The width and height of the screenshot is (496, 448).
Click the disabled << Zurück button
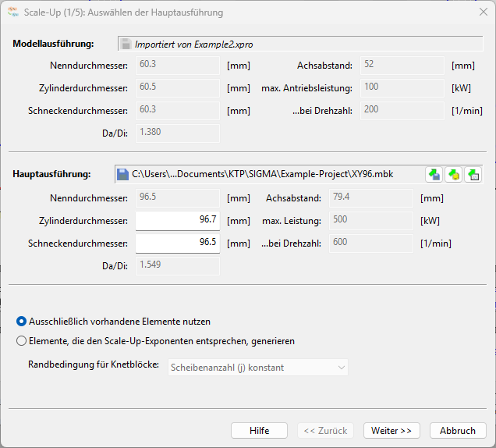coord(325,431)
